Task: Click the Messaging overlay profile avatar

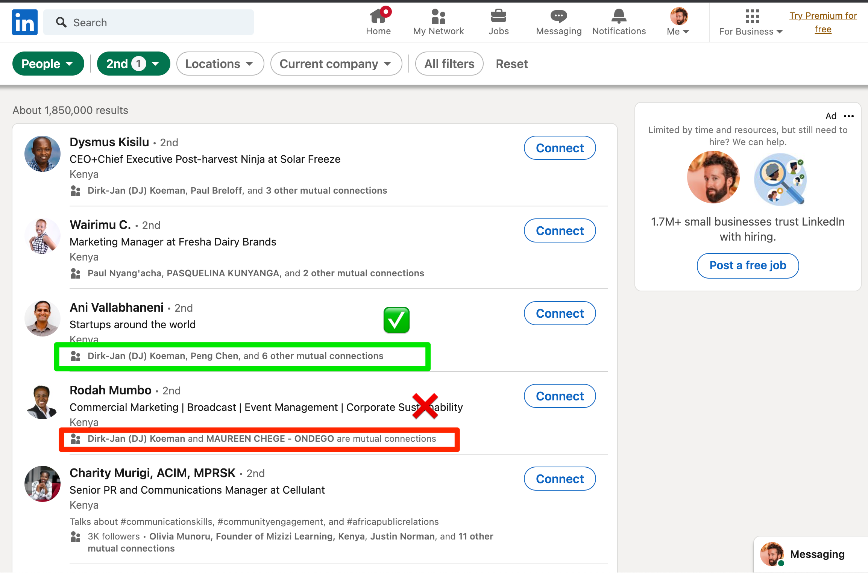Action: tap(772, 554)
